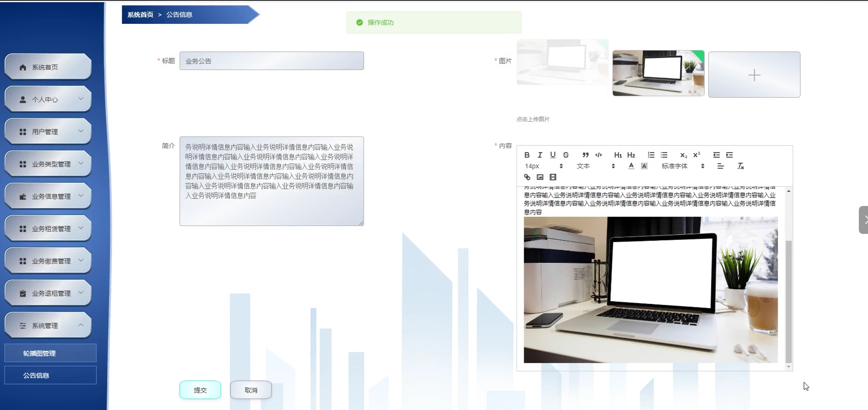Open the text background color picker
The height and width of the screenshot is (410, 868).
pyautogui.click(x=644, y=166)
